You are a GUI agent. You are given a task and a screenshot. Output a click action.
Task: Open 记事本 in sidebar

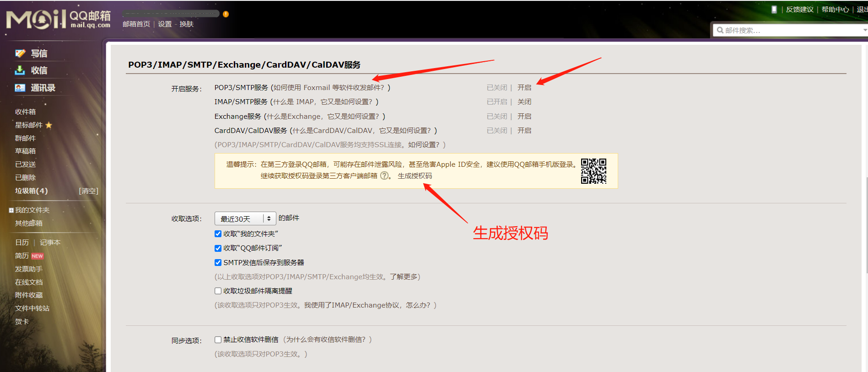[50, 243]
